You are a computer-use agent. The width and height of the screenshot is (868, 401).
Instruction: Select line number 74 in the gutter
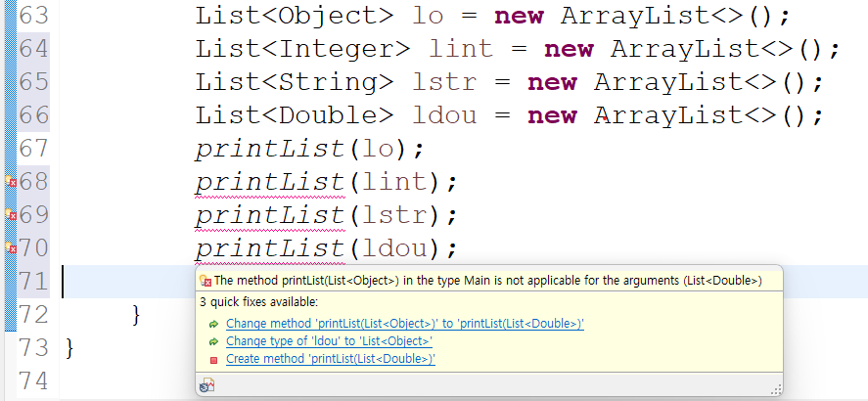click(x=34, y=380)
